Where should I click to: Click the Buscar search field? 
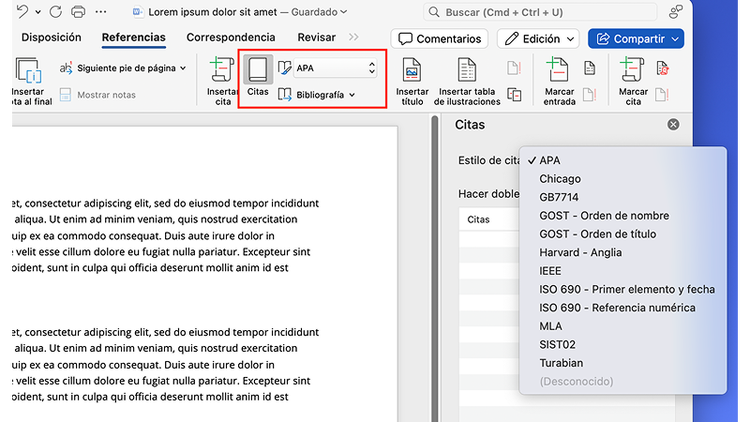540,12
